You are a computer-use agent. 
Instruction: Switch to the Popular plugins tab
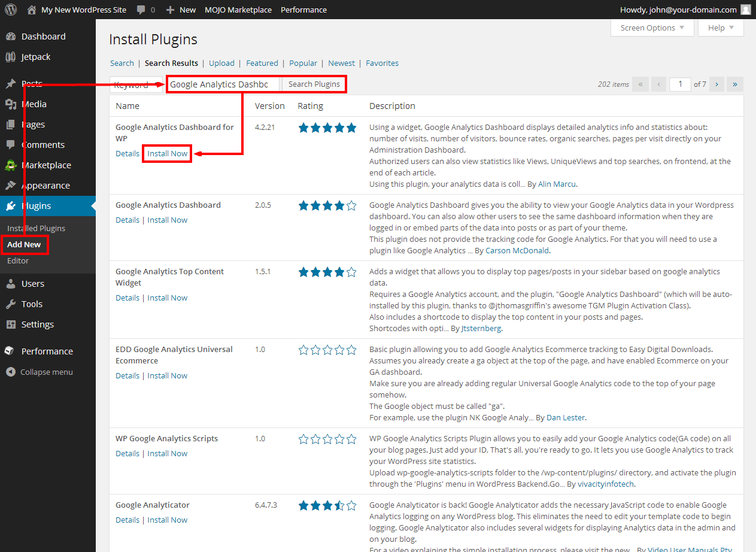click(x=303, y=63)
